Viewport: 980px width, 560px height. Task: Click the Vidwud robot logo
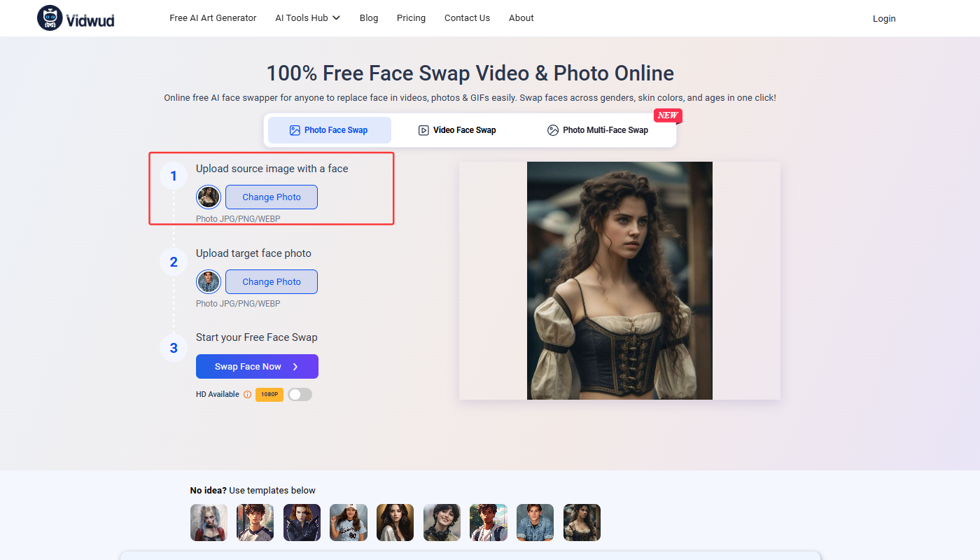[50, 18]
